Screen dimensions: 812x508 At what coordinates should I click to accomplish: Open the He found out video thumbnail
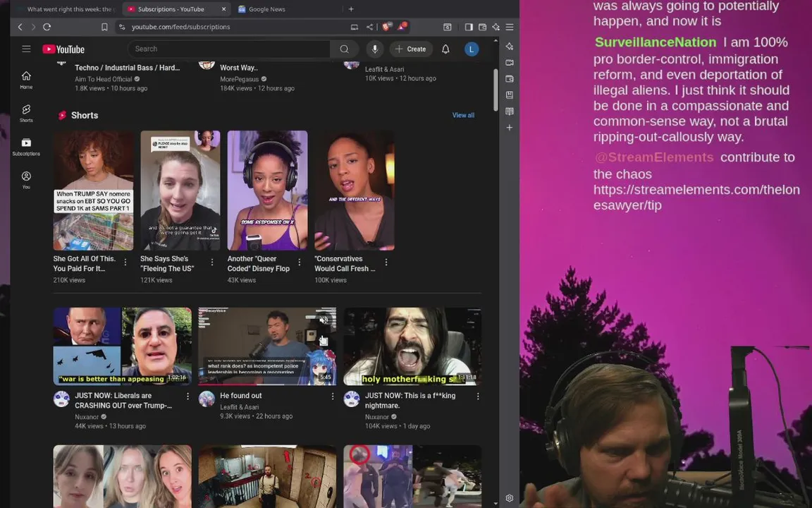(x=267, y=346)
